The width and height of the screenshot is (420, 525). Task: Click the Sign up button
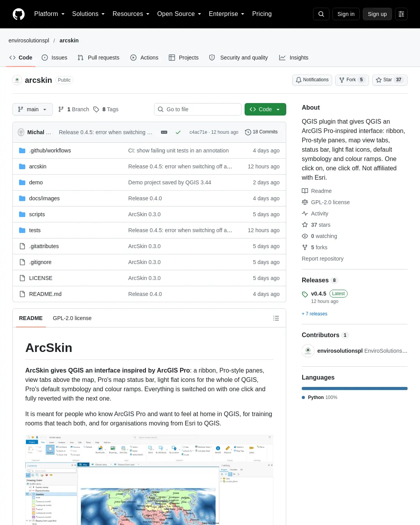tap(377, 14)
